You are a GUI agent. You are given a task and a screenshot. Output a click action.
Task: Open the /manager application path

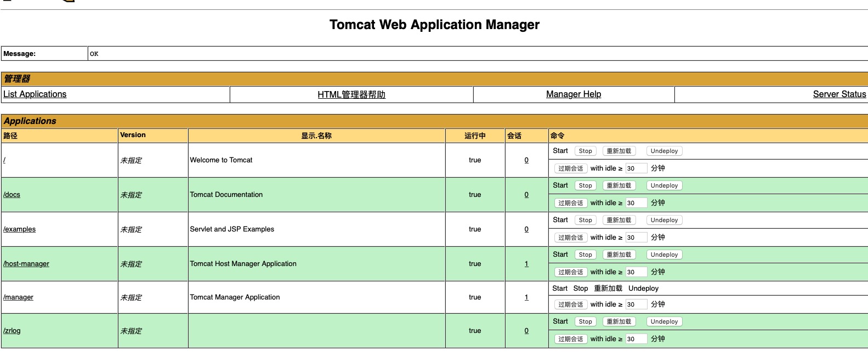(18, 297)
